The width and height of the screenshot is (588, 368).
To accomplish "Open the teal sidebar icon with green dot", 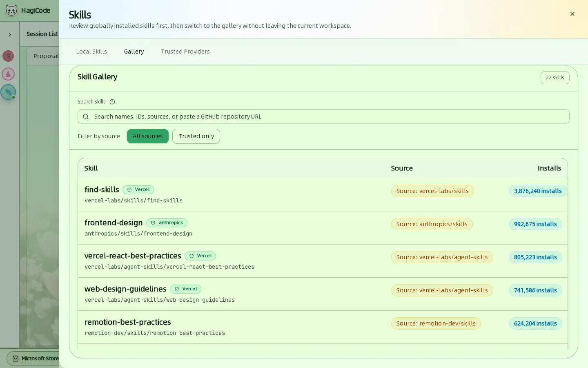I will click(x=8, y=92).
